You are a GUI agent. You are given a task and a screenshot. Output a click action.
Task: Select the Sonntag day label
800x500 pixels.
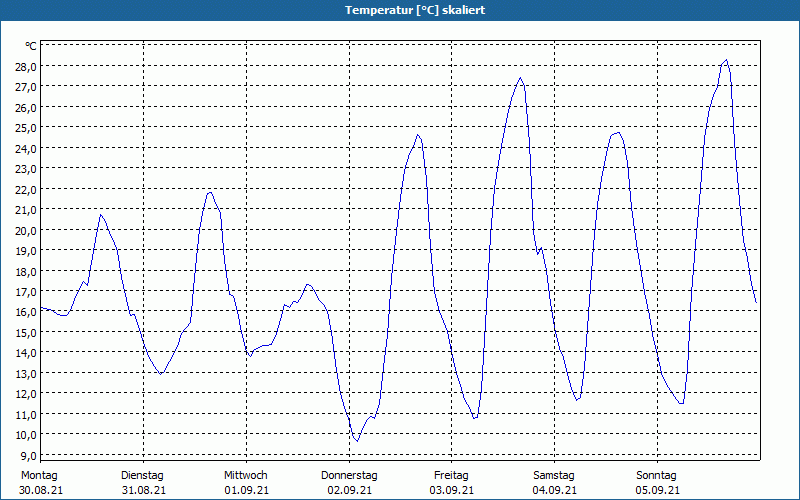tap(657, 475)
